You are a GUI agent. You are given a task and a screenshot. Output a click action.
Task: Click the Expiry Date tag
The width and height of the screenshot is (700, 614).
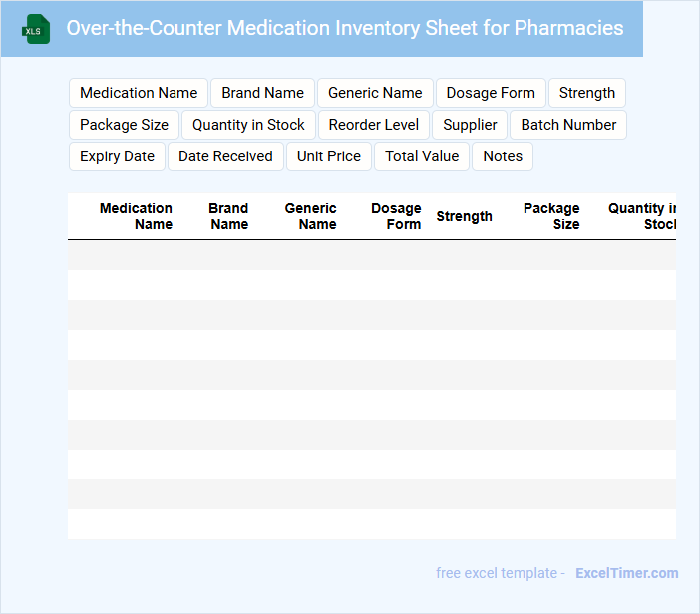117,156
